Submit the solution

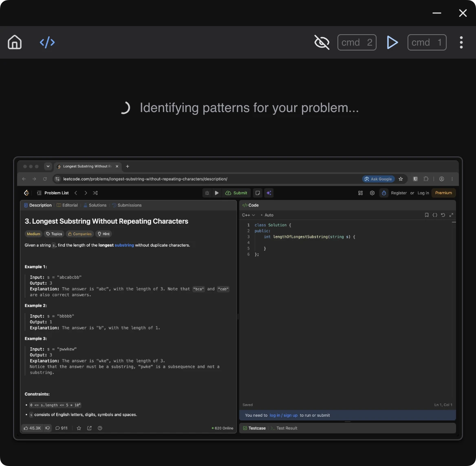point(236,193)
